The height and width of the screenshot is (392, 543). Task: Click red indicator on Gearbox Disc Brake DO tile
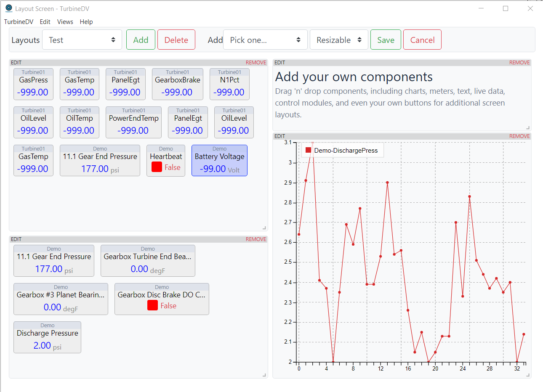tap(152, 305)
